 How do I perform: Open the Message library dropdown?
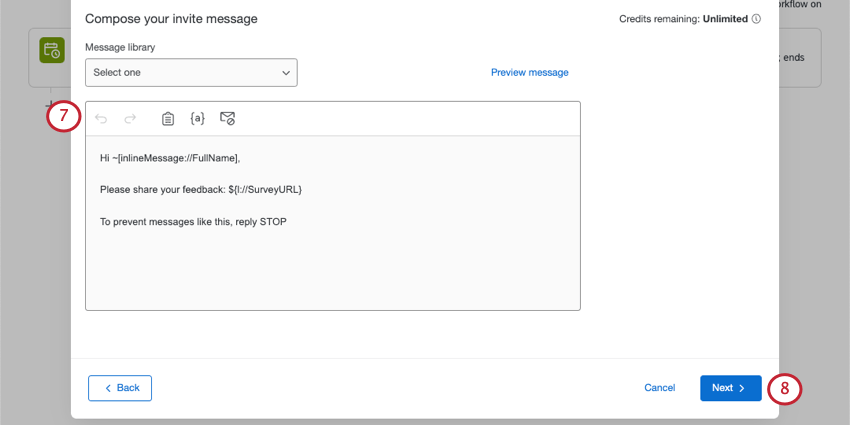click(x=191, y=73)
